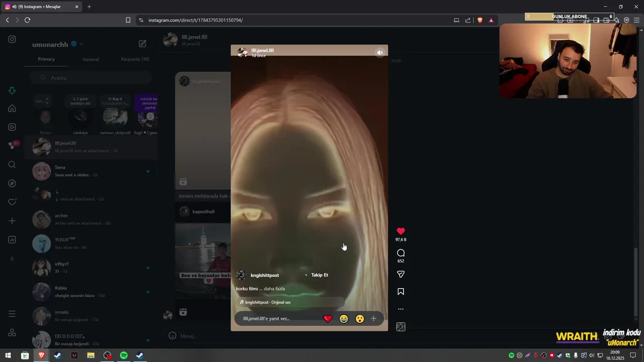Screen dimensions: 644x362
Task: Like the reel with the red heart
Action: [x=400, y=231]
